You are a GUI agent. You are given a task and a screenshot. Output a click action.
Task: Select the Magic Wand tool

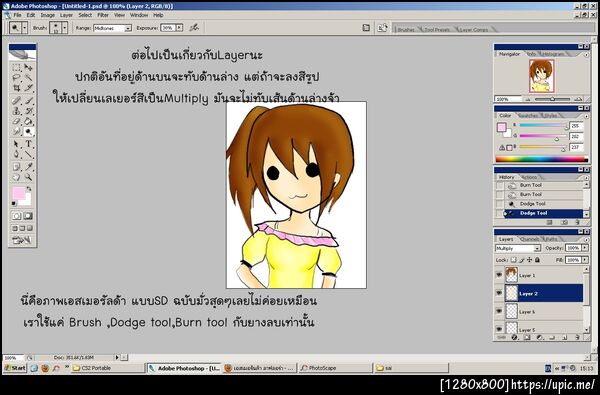click(28, 78)
